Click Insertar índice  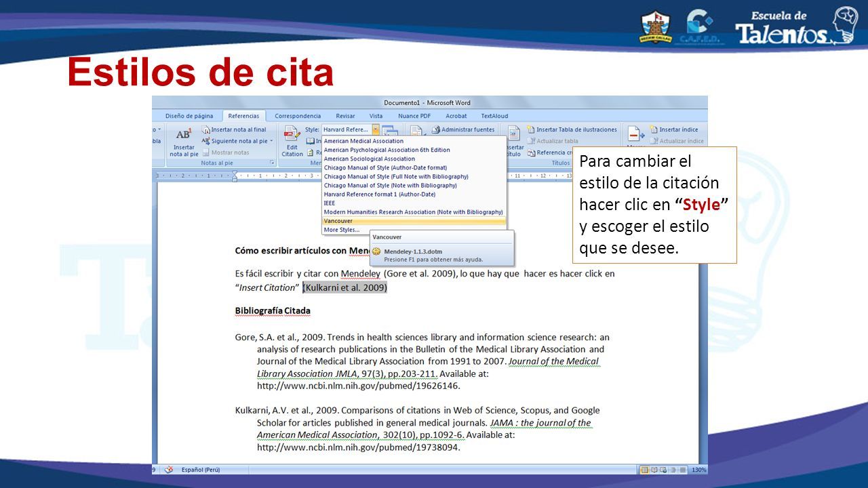[x=673, y=129]
